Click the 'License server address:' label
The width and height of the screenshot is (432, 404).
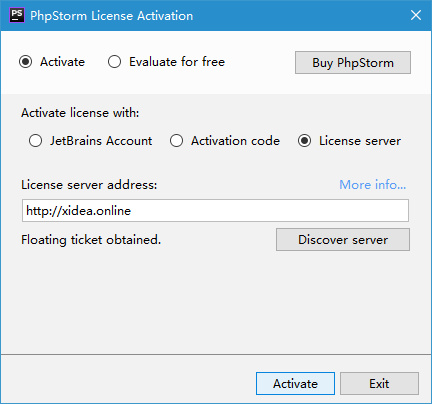pos(89,185)
